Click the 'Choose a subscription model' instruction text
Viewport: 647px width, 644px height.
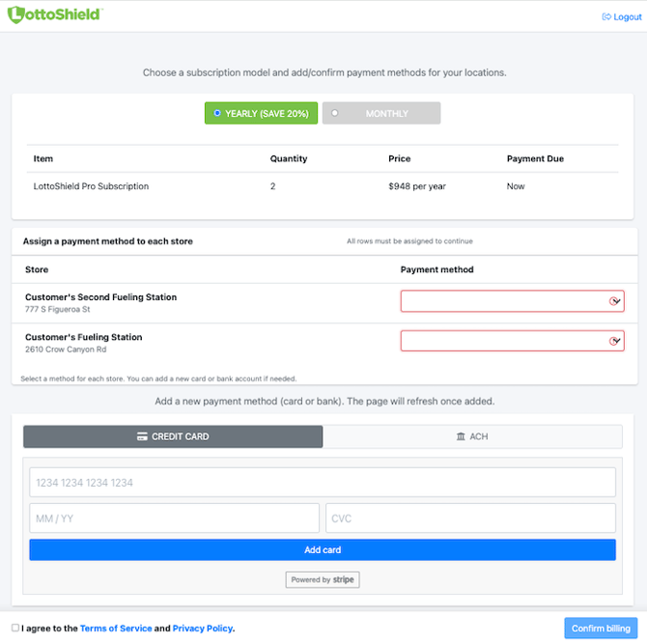coord(324,72)
